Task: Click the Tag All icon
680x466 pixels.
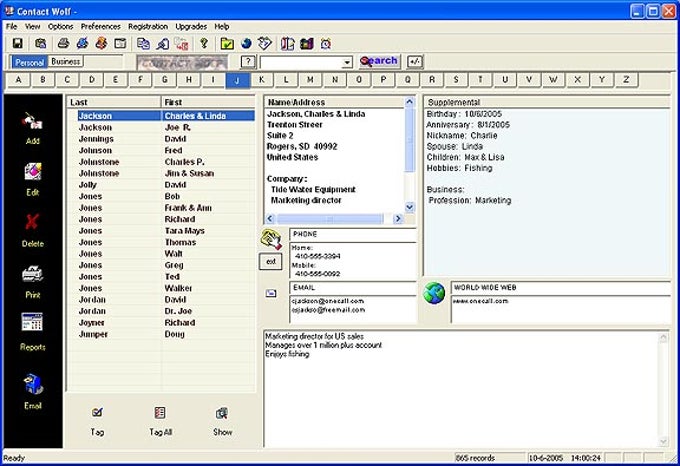Action: (x=160, y=413)
